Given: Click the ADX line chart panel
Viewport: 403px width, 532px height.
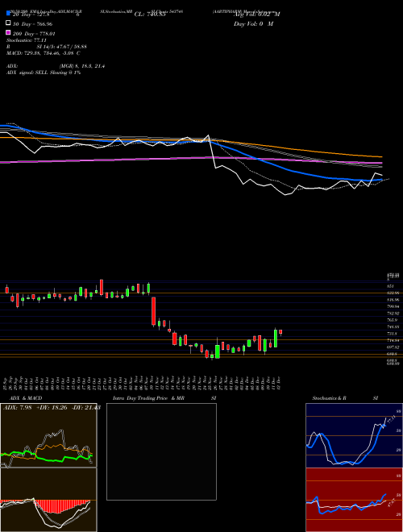Looking at the screenshot, I should (48, 435).
